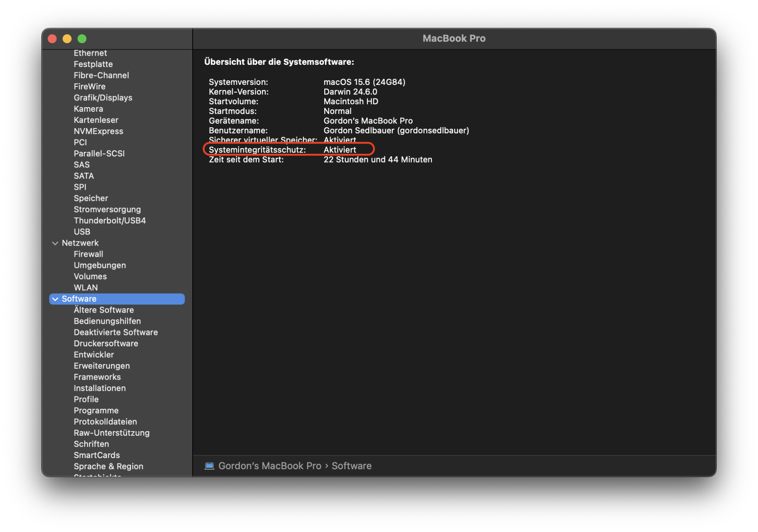Select Sprache & Region entry
The width and height of the screenshot is (758, 532).
point(108,466)
